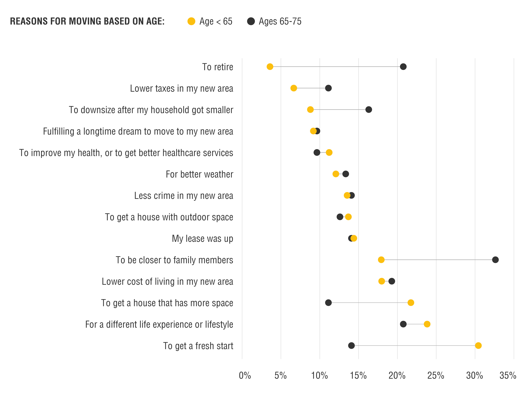Click dark dot for To get a fresh start
The height and width of the screenshot is (404, 532).
click(351, 346)
